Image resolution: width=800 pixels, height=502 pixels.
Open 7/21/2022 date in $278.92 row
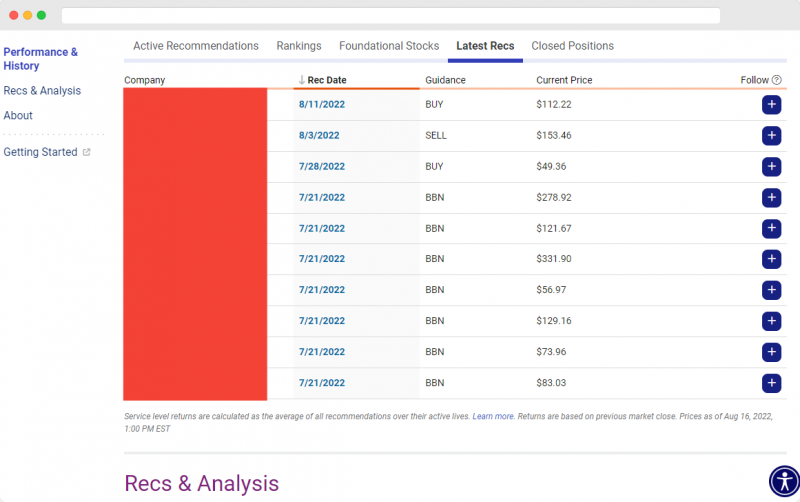(322, 198)
